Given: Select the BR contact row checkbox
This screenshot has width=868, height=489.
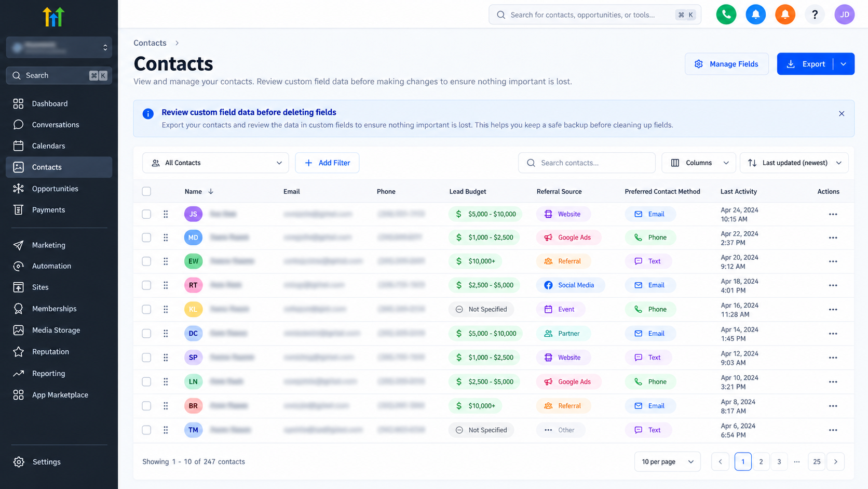Looking at the screenshot, I should tap(146, 406).
